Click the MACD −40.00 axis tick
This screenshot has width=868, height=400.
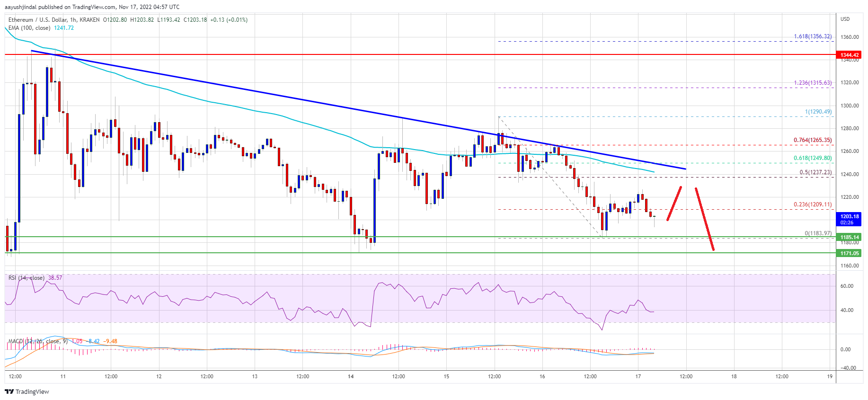pyautogui.click(x=848, y=368)
